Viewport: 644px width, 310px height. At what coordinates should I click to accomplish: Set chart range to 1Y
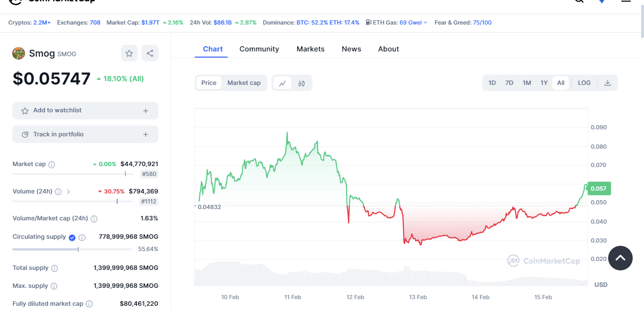pos(544,83)
